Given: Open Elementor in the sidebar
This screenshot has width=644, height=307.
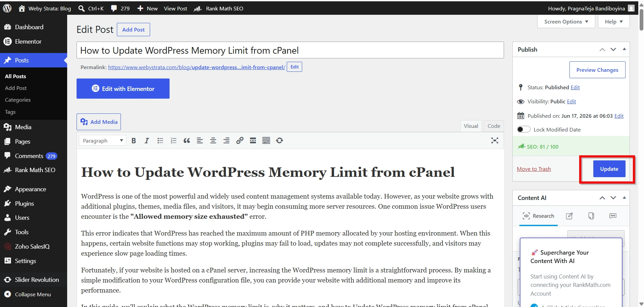Looking at the screenshot, I should pos(34,42).
